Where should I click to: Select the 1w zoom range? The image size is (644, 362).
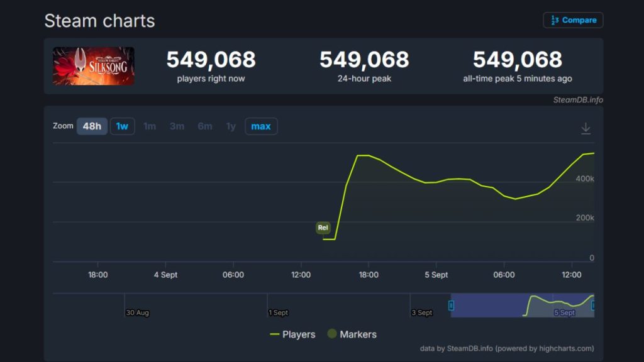[122, 126]
